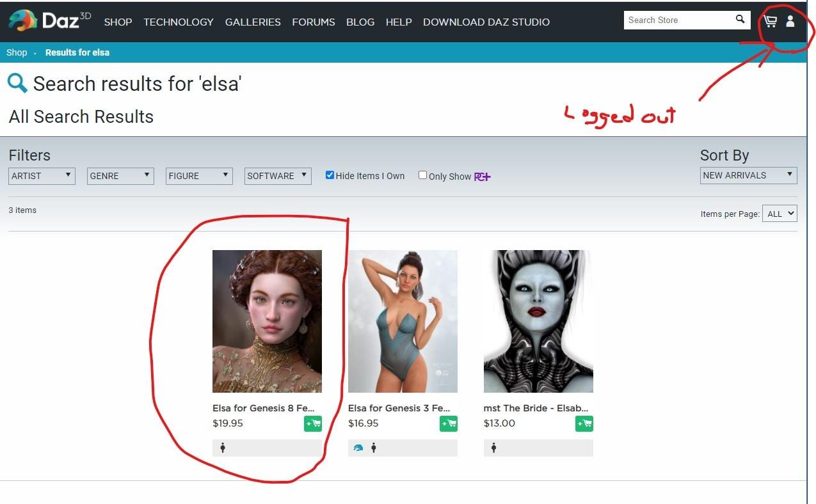This screenshot has width=816, height=504.
Task: Open the TECHNOLOGY menu
Action: pyautogui.click(x=179, y=22)
